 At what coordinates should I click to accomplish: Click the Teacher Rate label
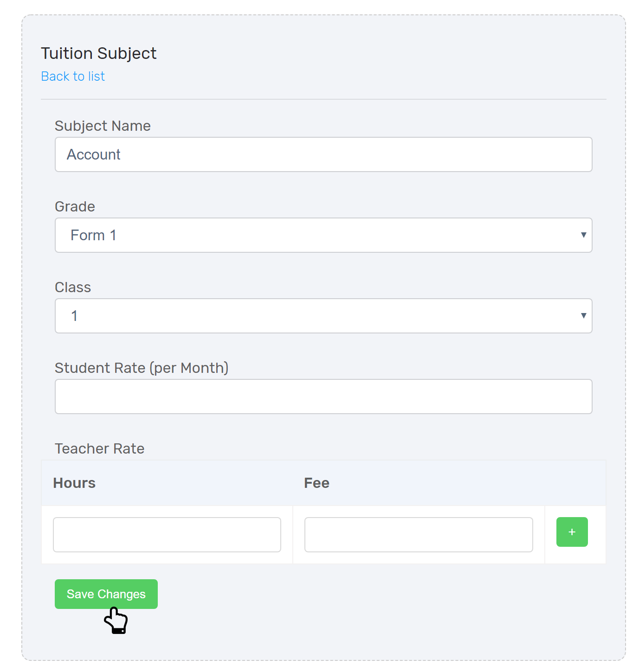[99, 448]
